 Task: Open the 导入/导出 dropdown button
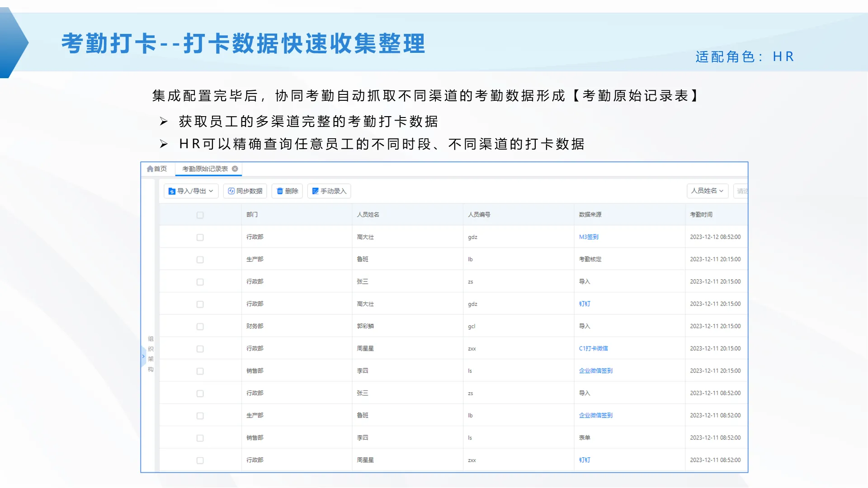191,191
